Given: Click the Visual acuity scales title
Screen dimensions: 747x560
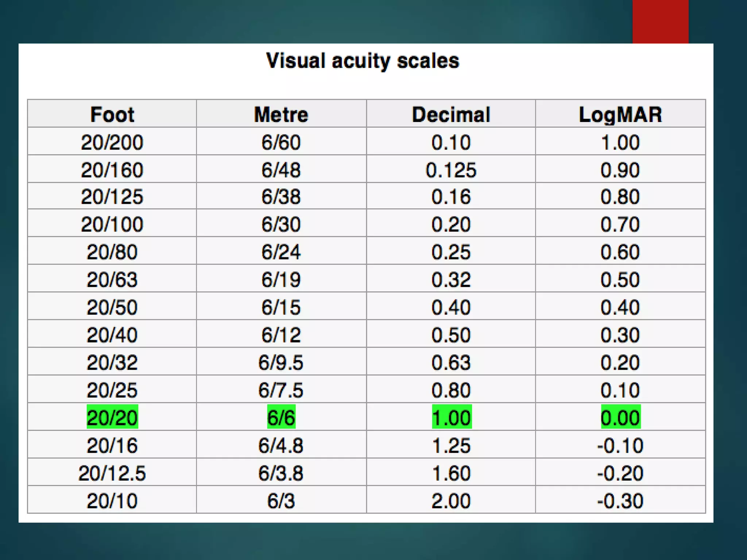Looking at the screenshot, I should [x=363, y=61].
